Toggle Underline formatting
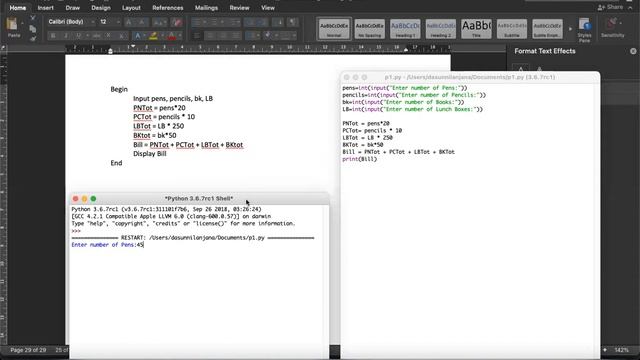This screenshot has width=640, height=360. (78, 36)
